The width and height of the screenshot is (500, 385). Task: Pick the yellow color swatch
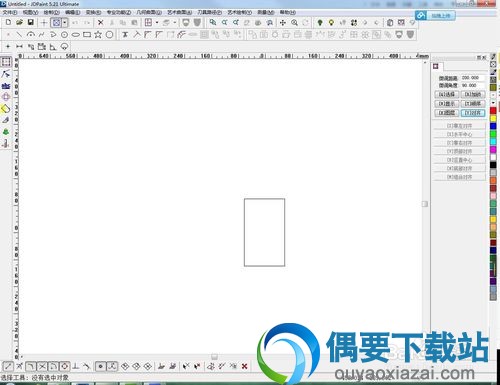tap(493, 118)
